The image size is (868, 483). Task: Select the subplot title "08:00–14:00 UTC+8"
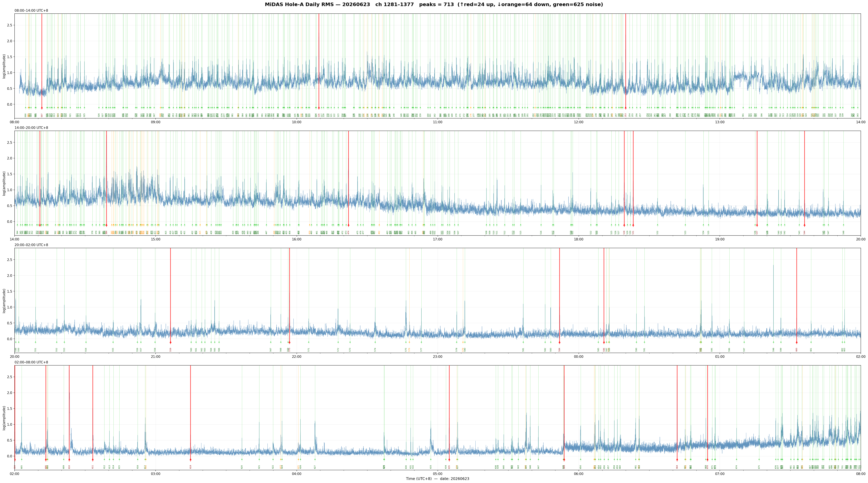coord(31,10)
